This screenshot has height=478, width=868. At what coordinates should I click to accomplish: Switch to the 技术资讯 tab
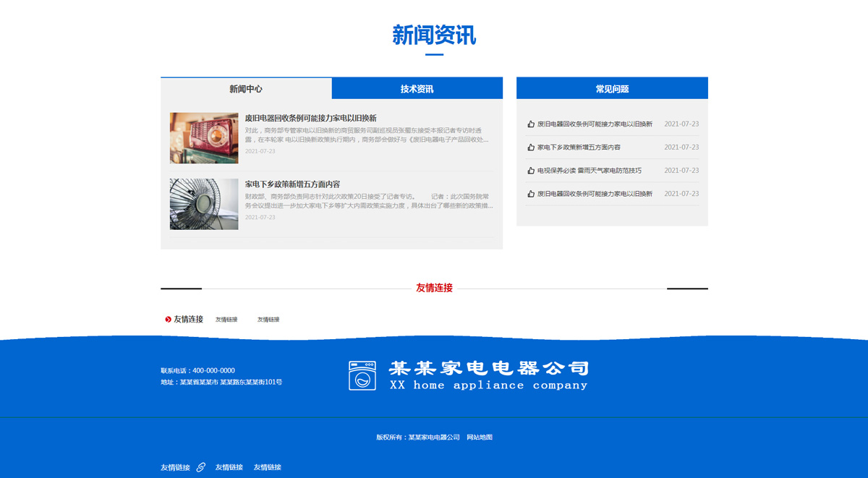(417, 89)
